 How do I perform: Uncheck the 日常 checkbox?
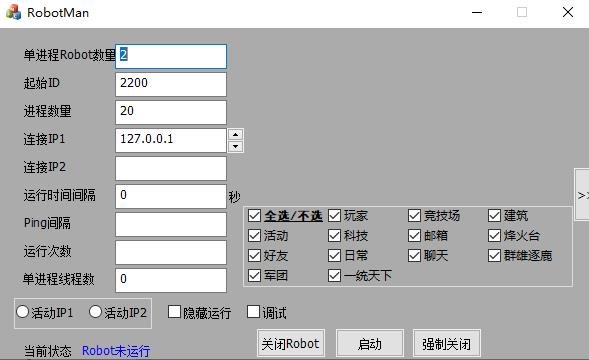(x=334, y=256)
